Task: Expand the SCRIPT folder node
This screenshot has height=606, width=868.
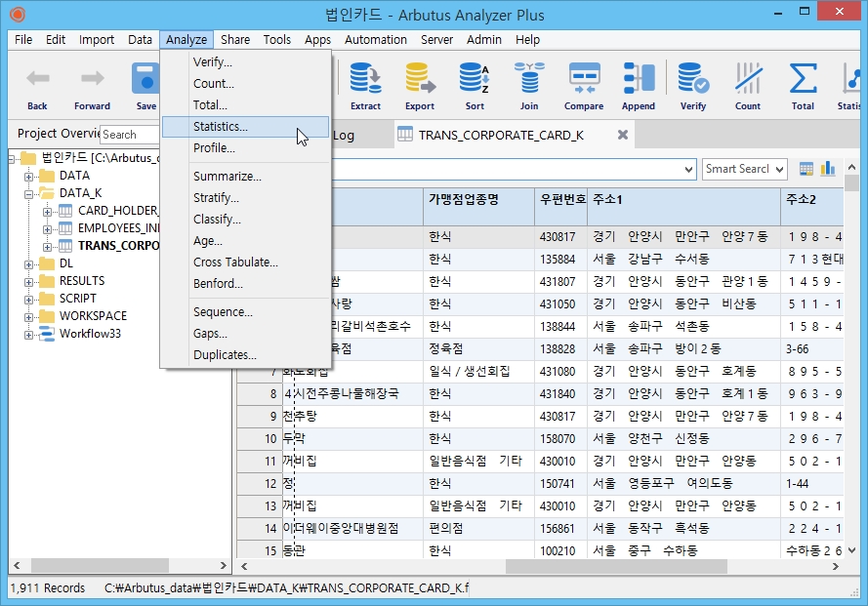Action: tap(28, 300)
